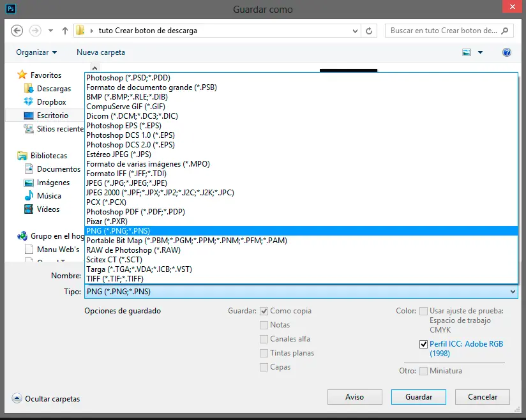Select TIFF (*.TIF;*.TIFF) from list
This screenshot has height=420, width=526.
pyautogui.click(x=115, y=279)
